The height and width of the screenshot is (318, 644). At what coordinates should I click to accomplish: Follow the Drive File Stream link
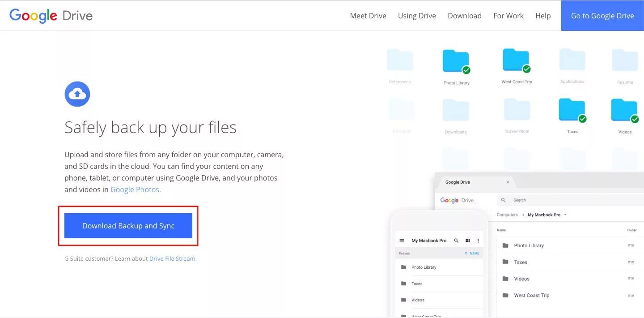tap(173, 258)
